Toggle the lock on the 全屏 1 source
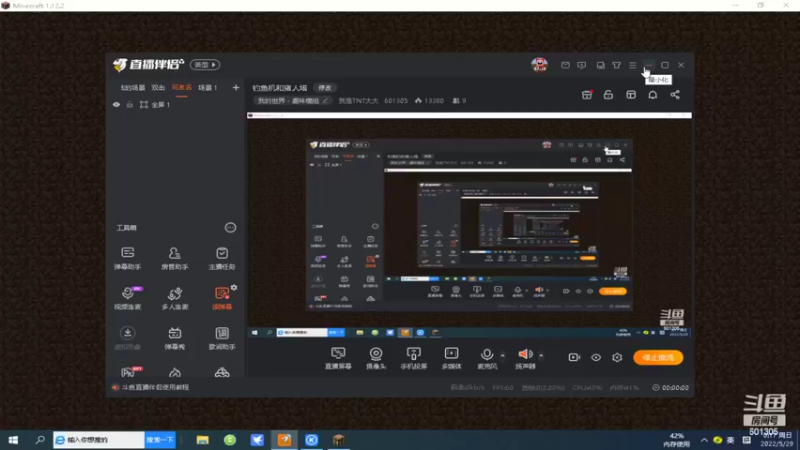Screen dimensions: 800x450 click(130, 105)
